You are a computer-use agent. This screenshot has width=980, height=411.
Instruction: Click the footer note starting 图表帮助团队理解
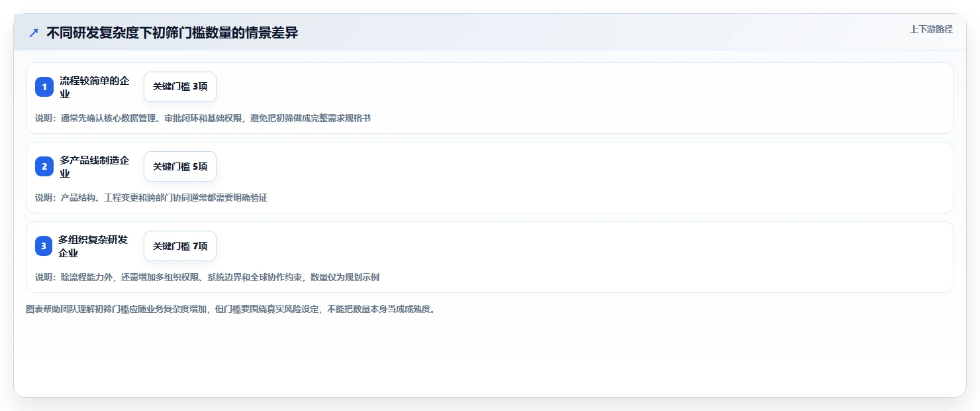[x=230, y=309]
